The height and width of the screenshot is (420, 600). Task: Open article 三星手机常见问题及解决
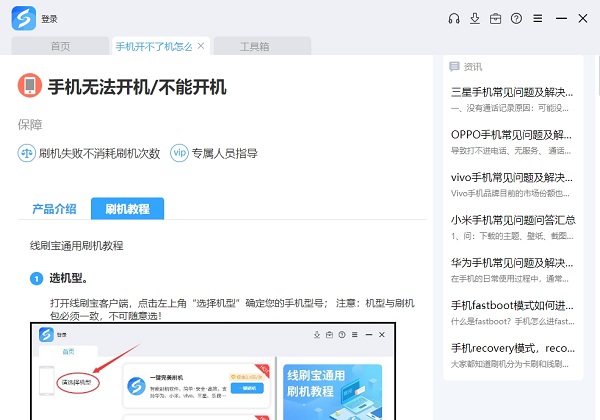512,92
